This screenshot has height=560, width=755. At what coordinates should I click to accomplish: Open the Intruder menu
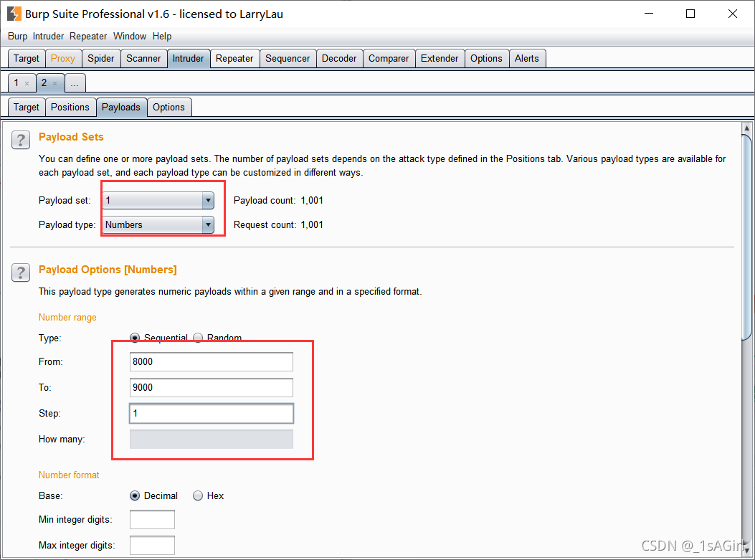pyautogui.click(x=48, y=36)
